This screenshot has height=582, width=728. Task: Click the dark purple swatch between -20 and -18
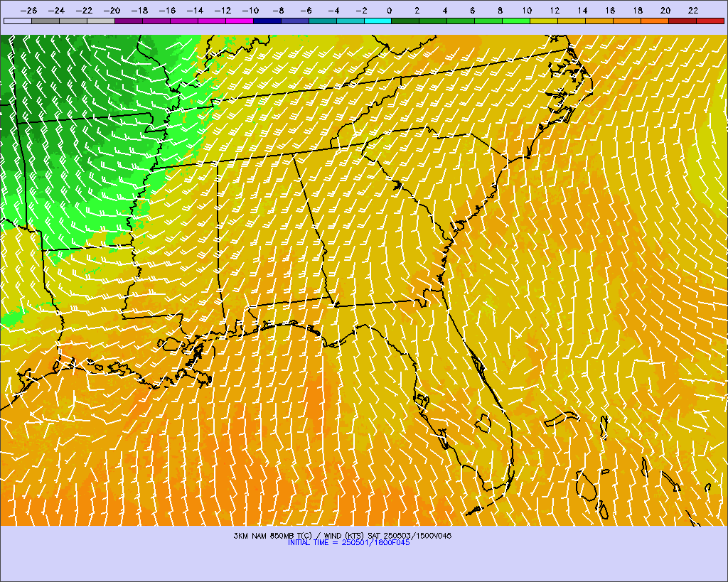[x=129, y=21]
